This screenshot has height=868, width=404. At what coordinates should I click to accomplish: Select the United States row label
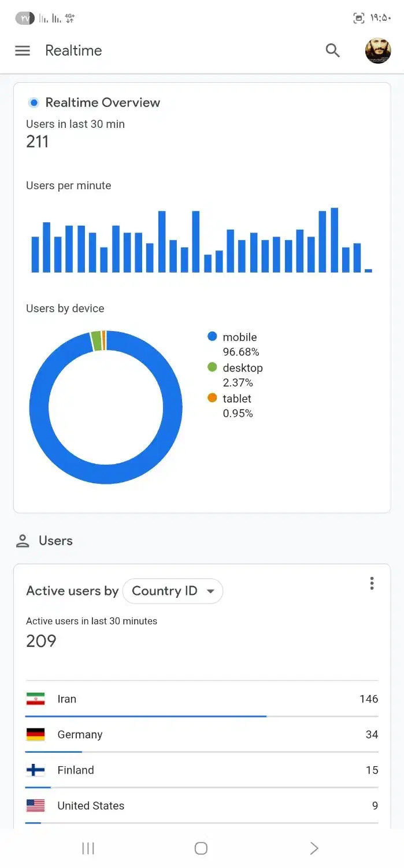coord(91,806)
